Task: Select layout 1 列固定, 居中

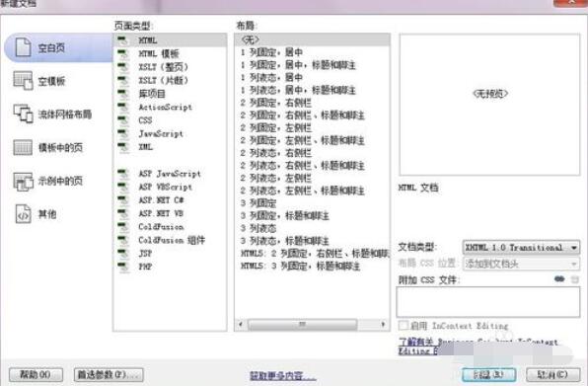Action: coord(312,52)
